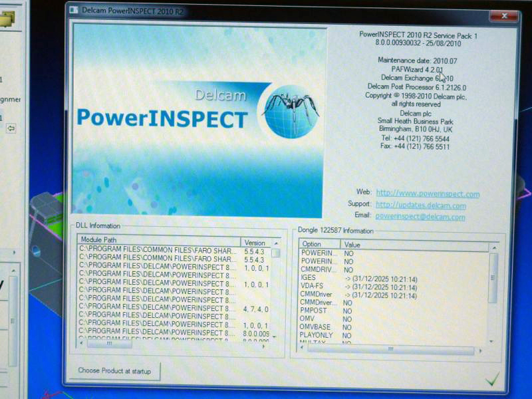This screenshot has width=532, height=399.
Task: Select the PLAYONLY option row
Action: coord(393,335)
